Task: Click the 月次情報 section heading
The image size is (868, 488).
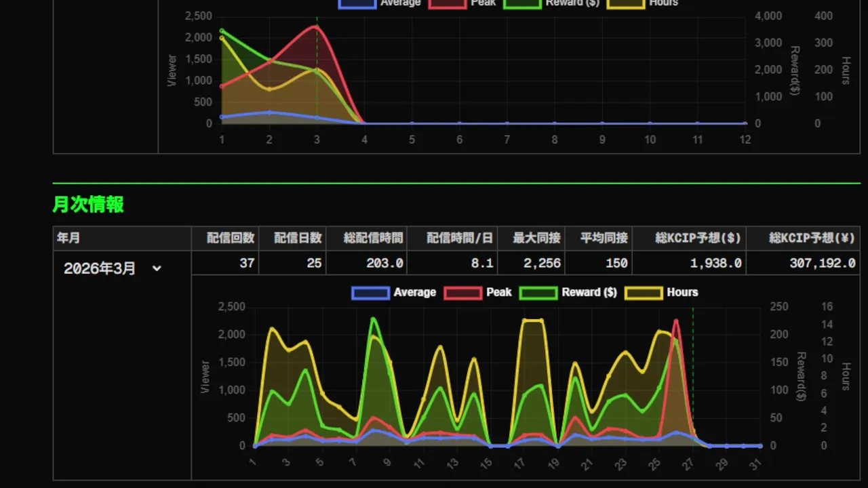Action: (x=88, y=205)
